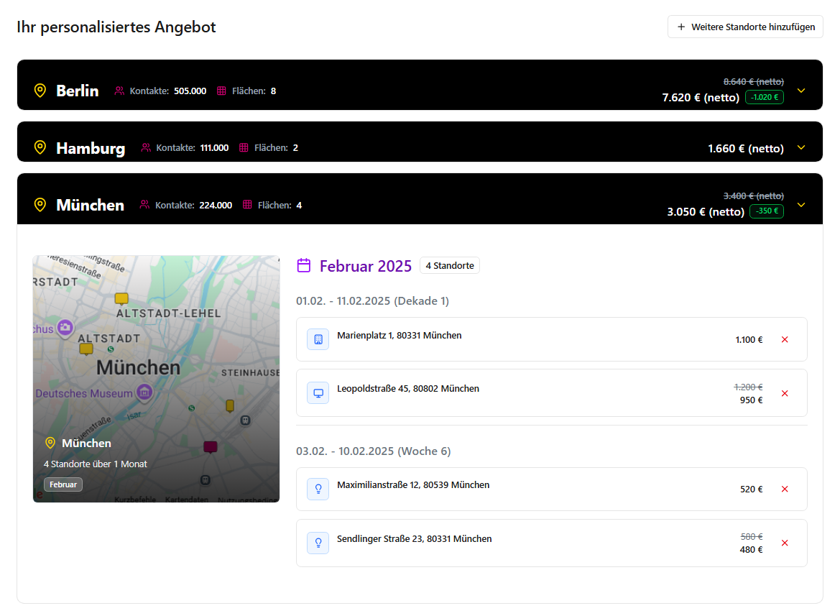
Task: Click the -1.020 € discount badge
Action: click(765, 97)
